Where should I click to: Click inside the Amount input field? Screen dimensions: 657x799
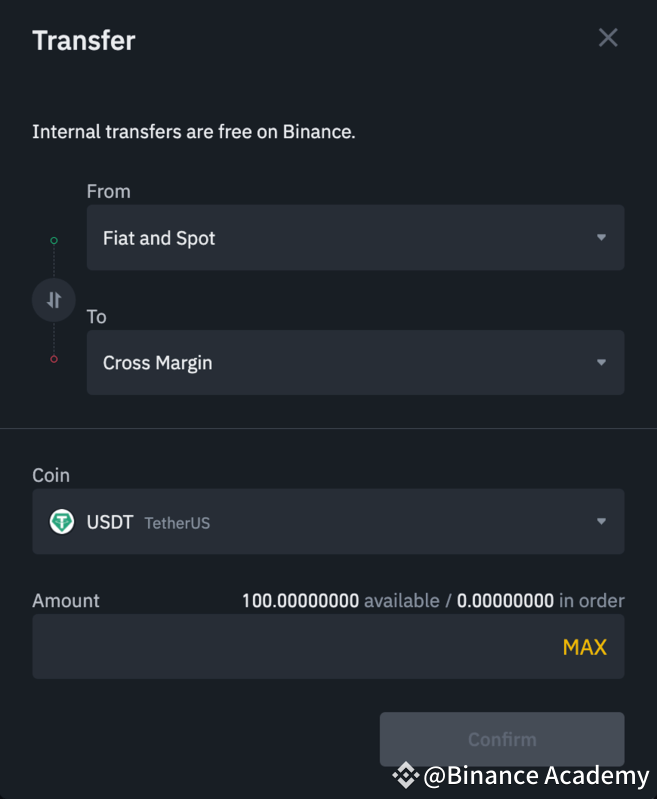tap(290, 646)
